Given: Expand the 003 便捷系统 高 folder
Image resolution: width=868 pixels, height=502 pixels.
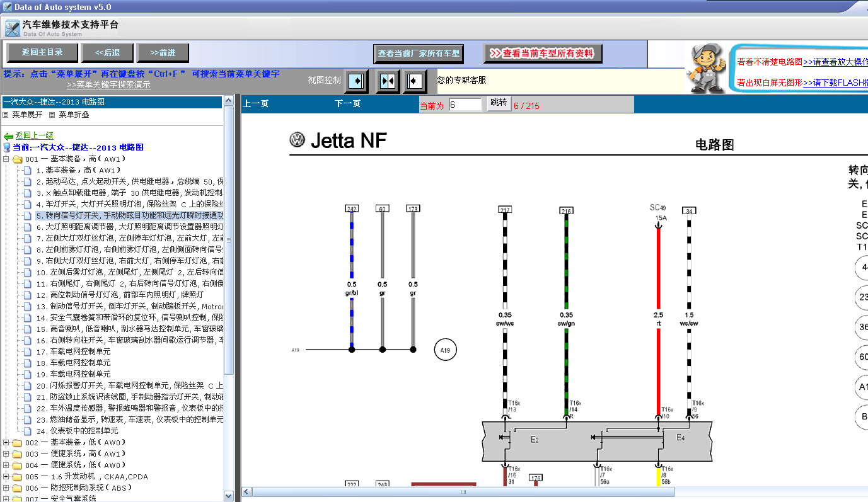Looking at the screenshot, I should click(6, 454).
